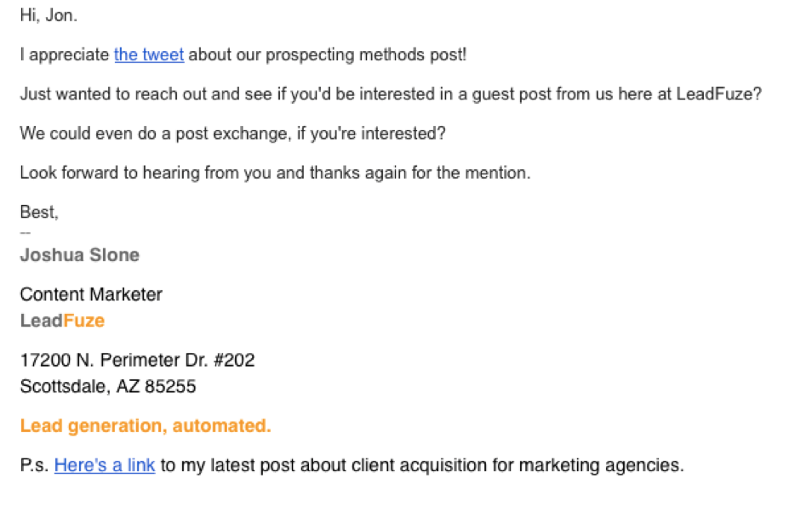This screenshot has width=812, height=512.
Task: Click the 'Hi, Jon.' greeting line
Action: pyautogui.click(x=49, y=15)
